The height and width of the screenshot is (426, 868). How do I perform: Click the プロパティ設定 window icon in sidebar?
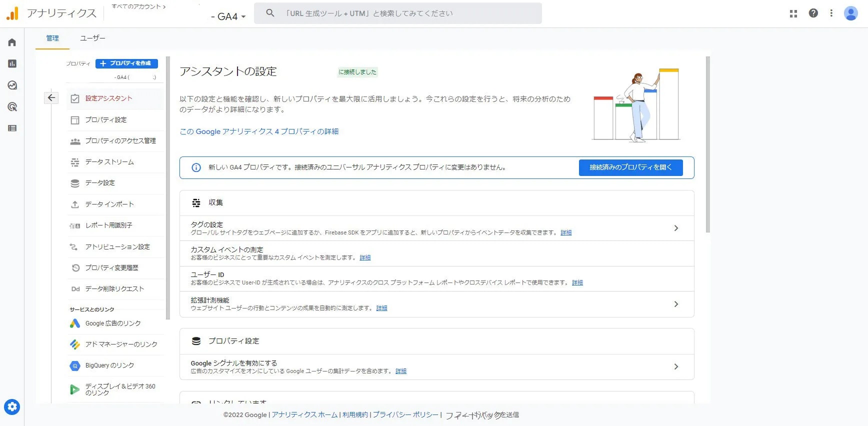point(75,120)
